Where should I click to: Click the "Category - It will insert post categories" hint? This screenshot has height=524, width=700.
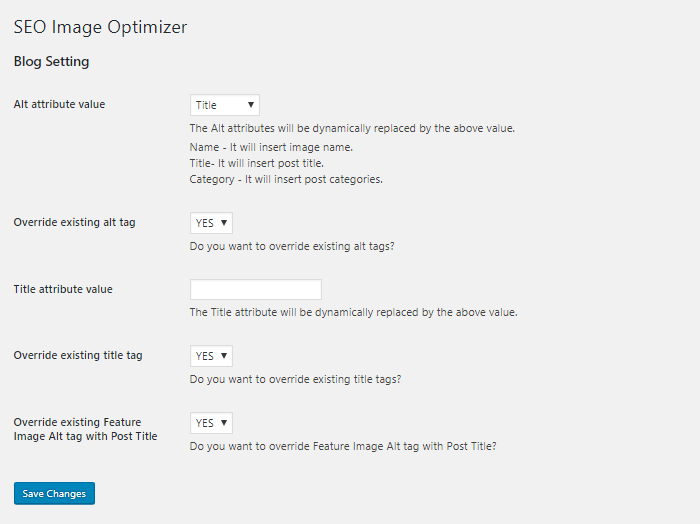point(286,179)
